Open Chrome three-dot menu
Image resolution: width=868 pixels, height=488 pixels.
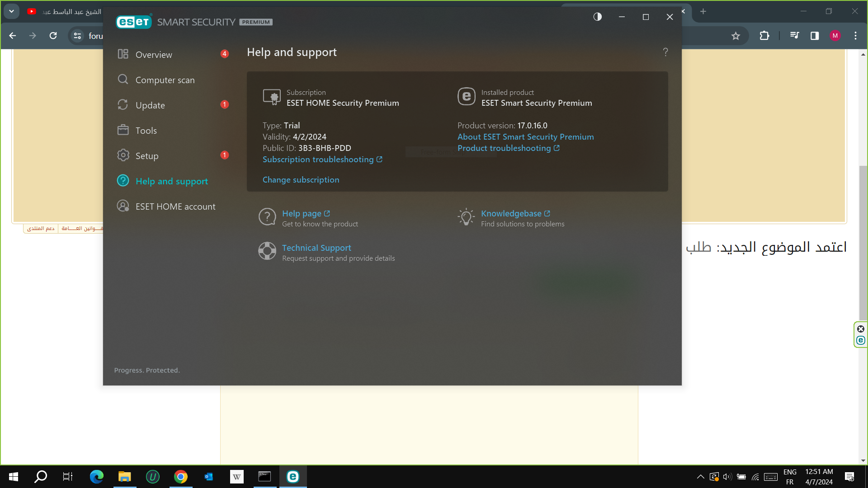click(x=855, y=36)
